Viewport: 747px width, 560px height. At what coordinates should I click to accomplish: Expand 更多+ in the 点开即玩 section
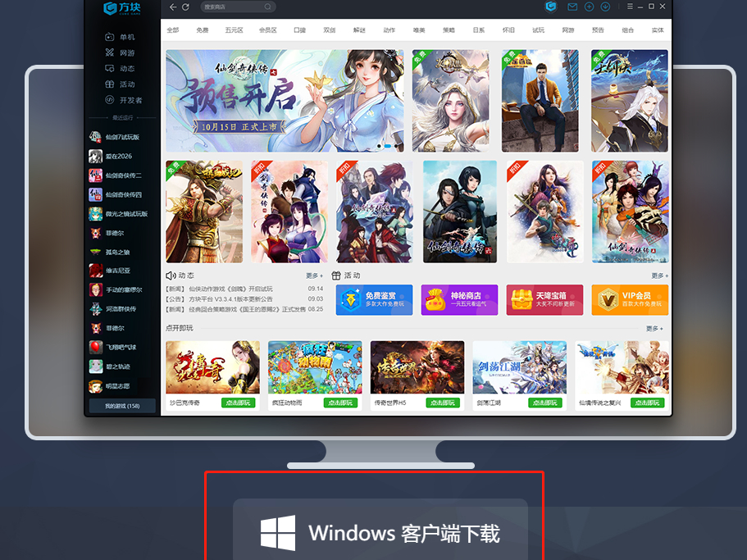tap(654, 329)
